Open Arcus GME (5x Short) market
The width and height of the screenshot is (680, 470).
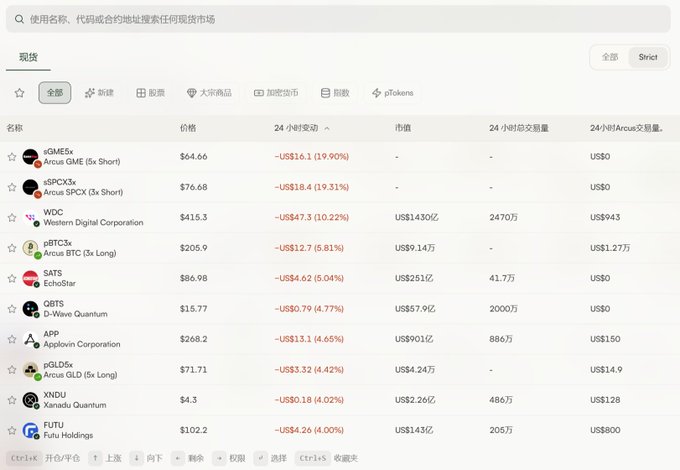click(x=82, y=162)
